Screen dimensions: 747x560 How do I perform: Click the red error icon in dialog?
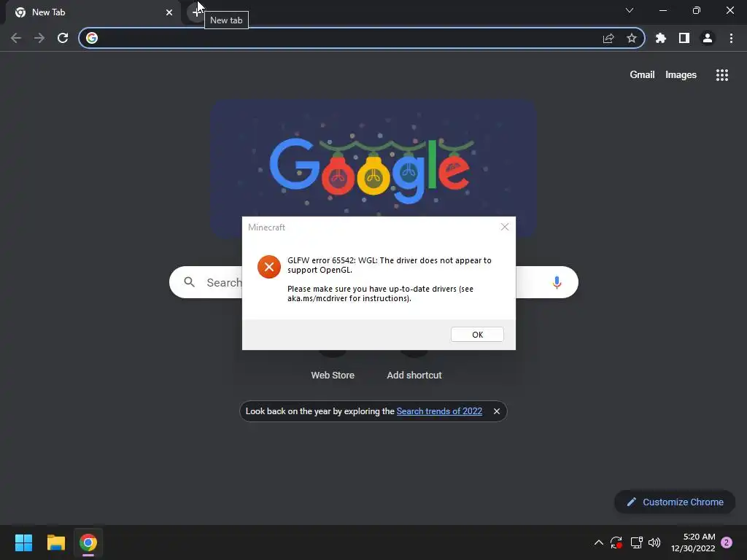tap(269, 267)
